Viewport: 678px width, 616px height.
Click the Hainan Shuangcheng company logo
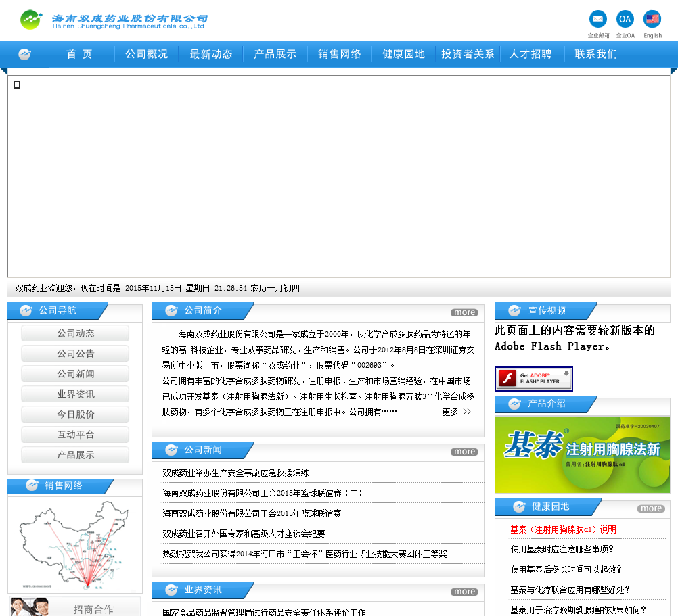pyautogui.click(x=114, y=20)
